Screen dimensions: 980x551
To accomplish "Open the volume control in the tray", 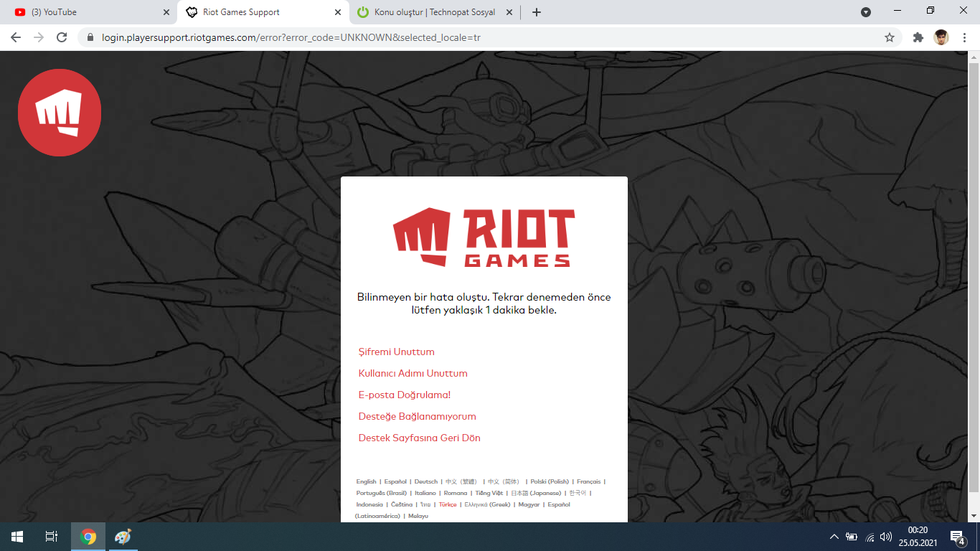I will 886,537.
